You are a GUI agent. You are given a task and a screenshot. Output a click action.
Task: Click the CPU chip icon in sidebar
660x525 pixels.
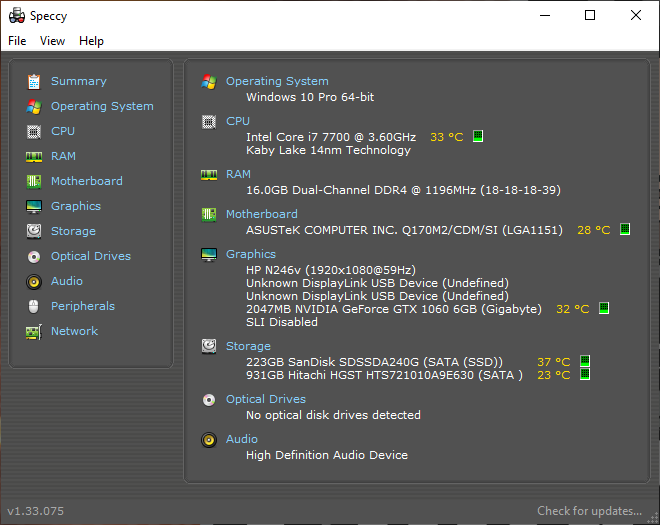tap(34, 132)
